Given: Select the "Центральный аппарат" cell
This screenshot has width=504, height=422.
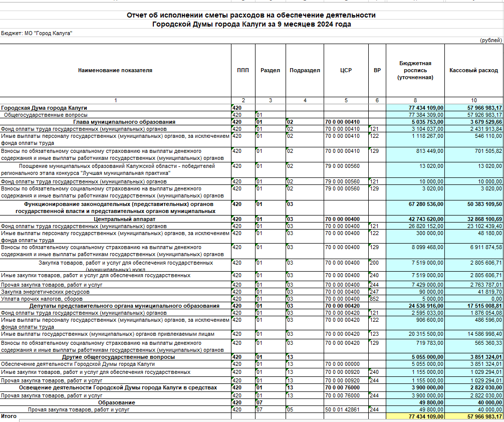Looking at the screenshot, I should point(124,220).
